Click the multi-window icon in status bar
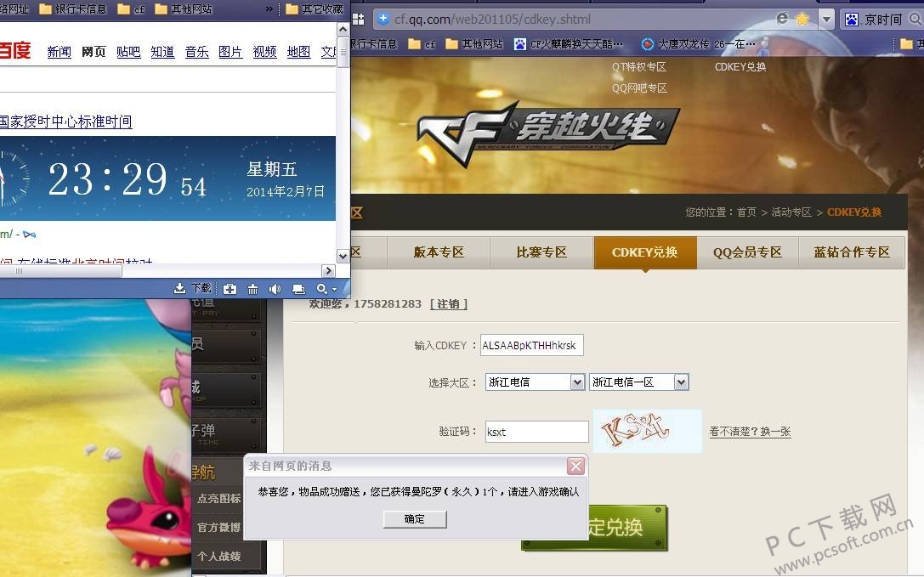Screen dimensions: 924x577 [298, 289]
